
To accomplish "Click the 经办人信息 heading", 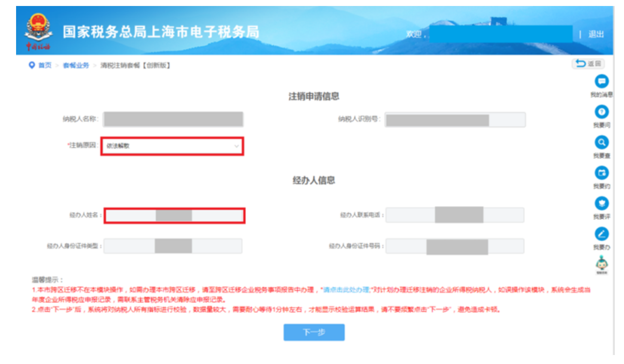I will (313, 181).
